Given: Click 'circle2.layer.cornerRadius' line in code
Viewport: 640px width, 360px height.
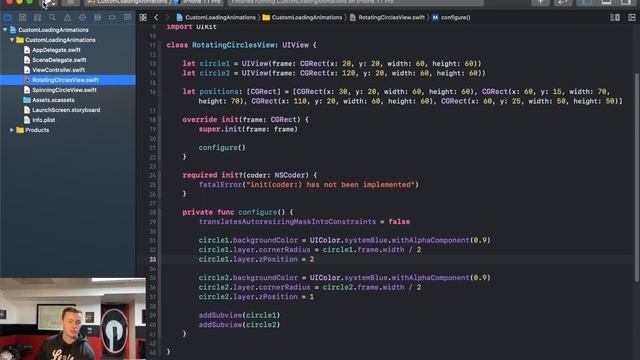Looking at the screenshot, I should (x=310, y=287).
